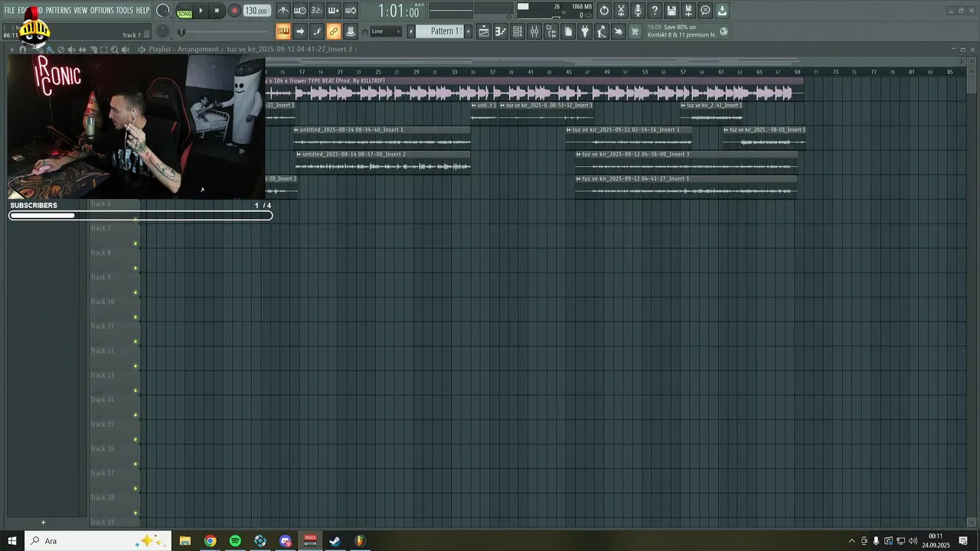Select the playlist slip tool icon
This screenshot has height=551, width=980.
pyautogui.click(x=83, y=49)
